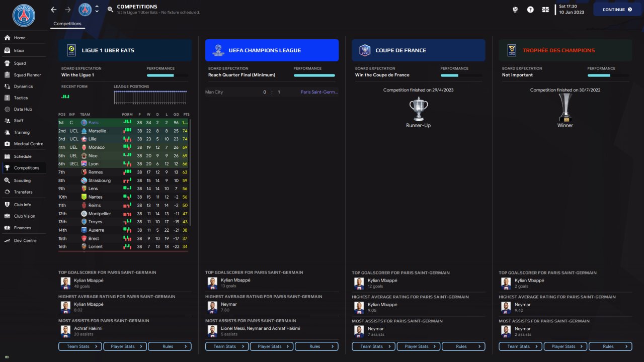The image size is (644, 362).
Task: Click the league table vertical scrollbar
Action: [191, 173]
